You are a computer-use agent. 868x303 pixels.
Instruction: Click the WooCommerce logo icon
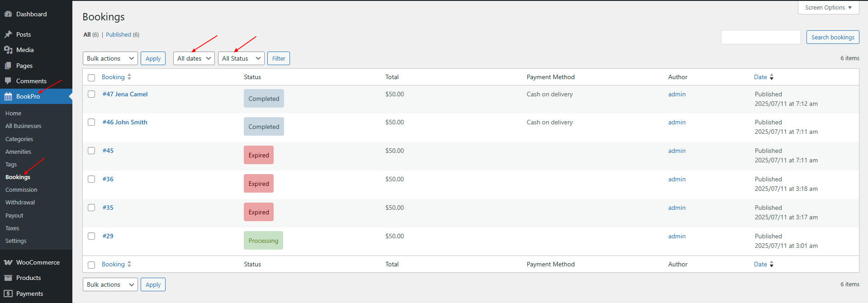click(x=8, y=262)
